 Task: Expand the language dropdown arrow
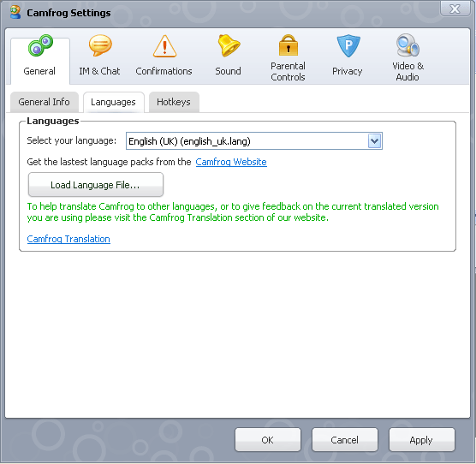point(375,141)
